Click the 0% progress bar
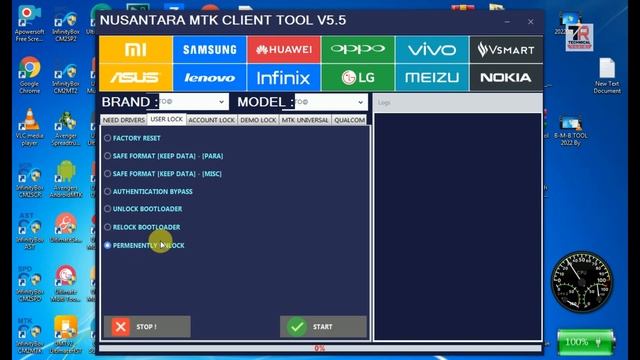Viewport: 640px width, 360px height. coord(320,348)
